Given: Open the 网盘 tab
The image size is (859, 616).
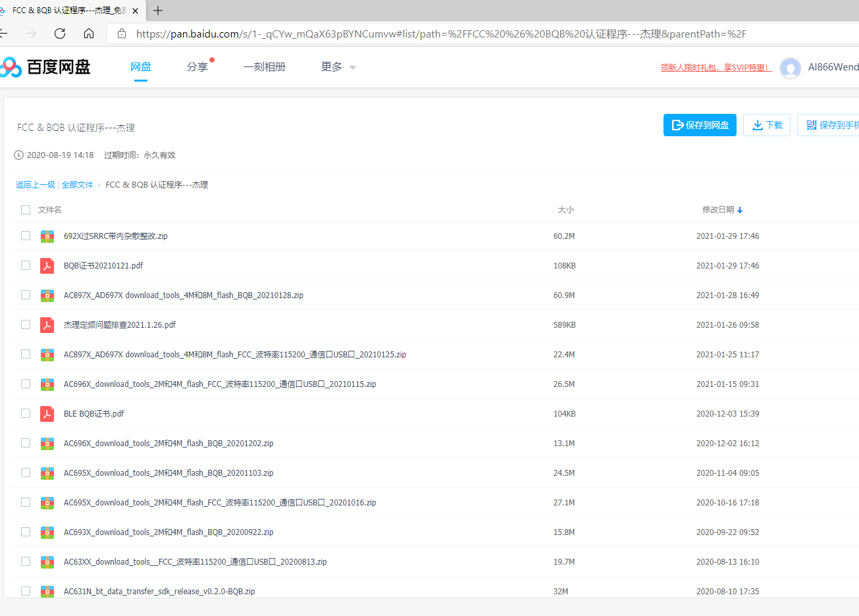Looking at the screenshot, I should 141,67.
